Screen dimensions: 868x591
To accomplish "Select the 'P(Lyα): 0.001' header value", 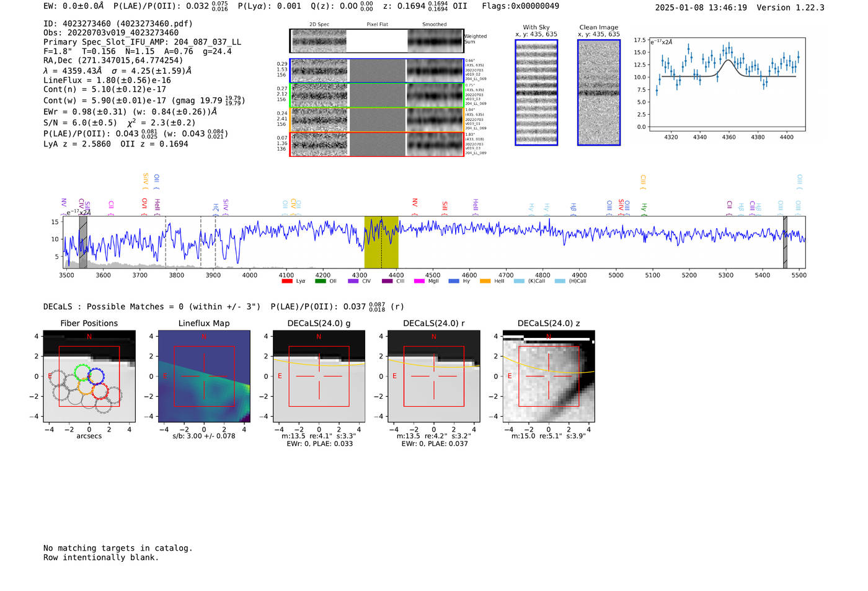I will click(269, 6).
